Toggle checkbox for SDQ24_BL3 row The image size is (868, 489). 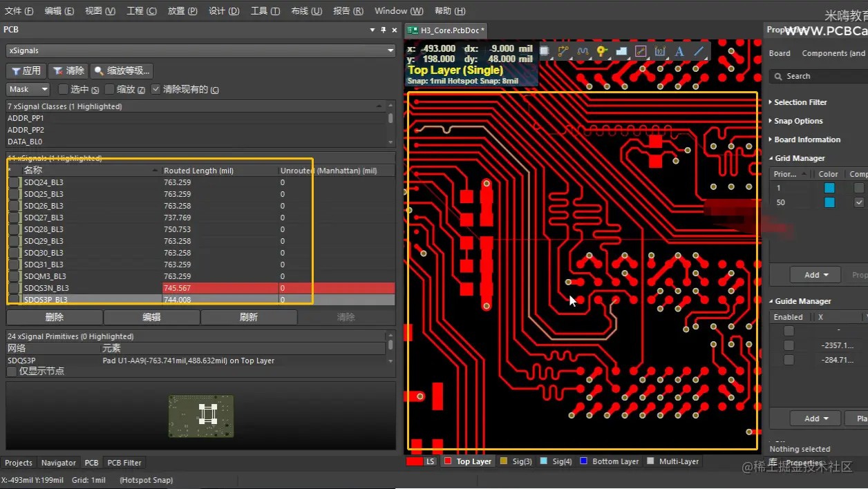click(x=14, y=182)
